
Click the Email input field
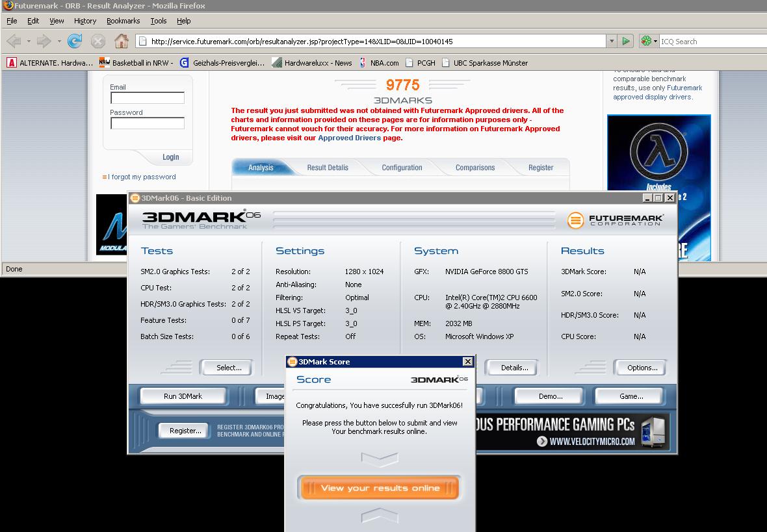pos(148,98)
